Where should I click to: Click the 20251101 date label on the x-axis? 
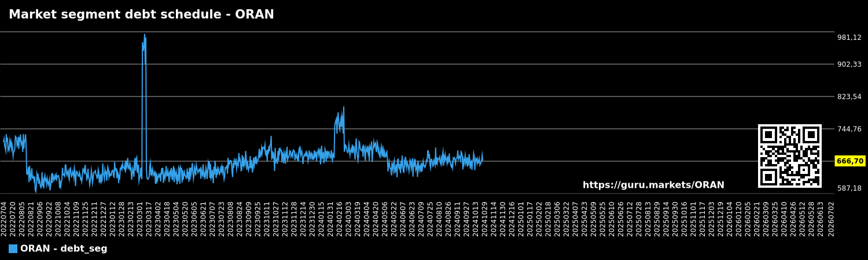click(693, 218)
